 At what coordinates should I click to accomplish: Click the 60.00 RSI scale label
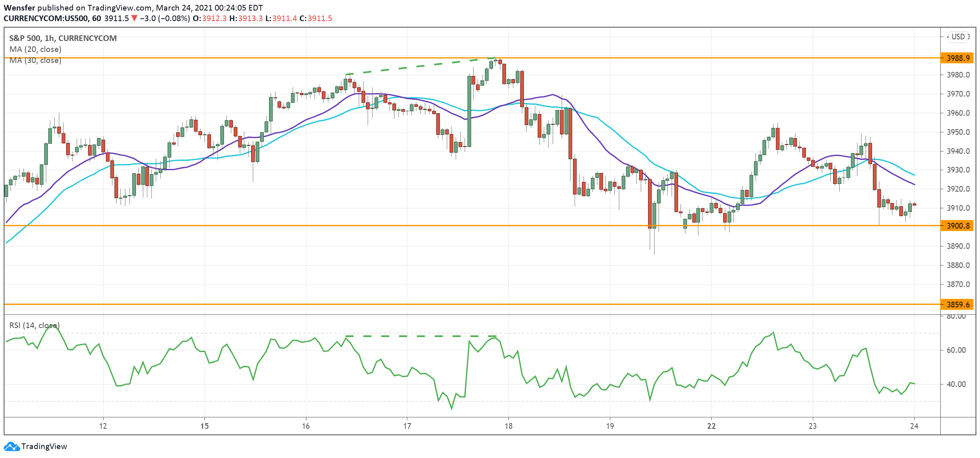coord(956,350)
